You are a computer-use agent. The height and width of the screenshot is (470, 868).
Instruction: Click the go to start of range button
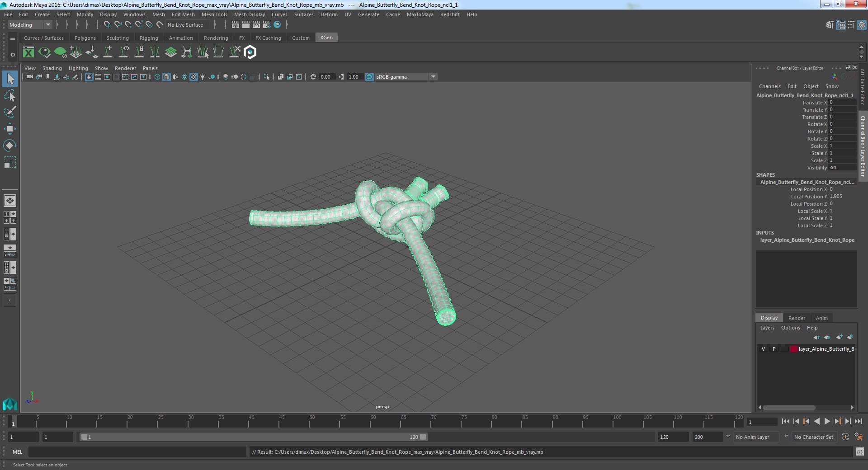coord(785,421)
